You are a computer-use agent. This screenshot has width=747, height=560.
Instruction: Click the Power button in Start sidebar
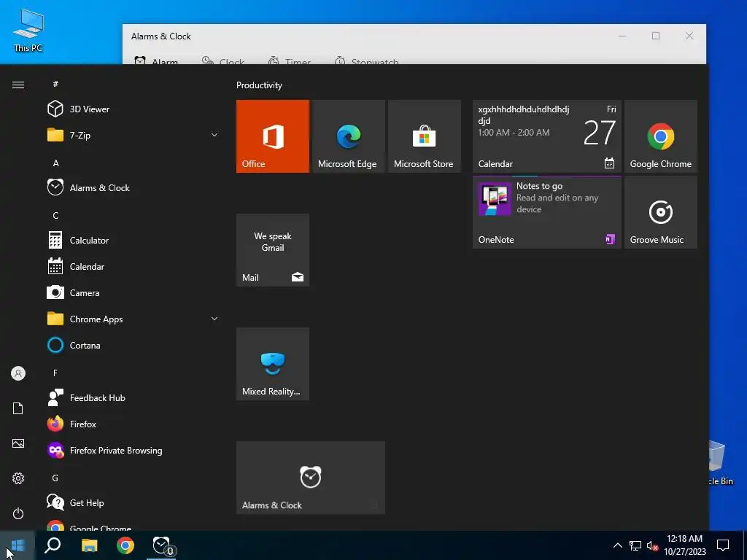pos(18,513)
